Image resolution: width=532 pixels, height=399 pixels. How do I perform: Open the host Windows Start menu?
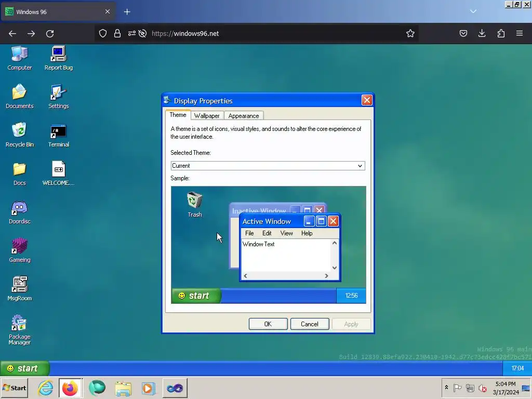pyautogui.click(x=14, y=388)
